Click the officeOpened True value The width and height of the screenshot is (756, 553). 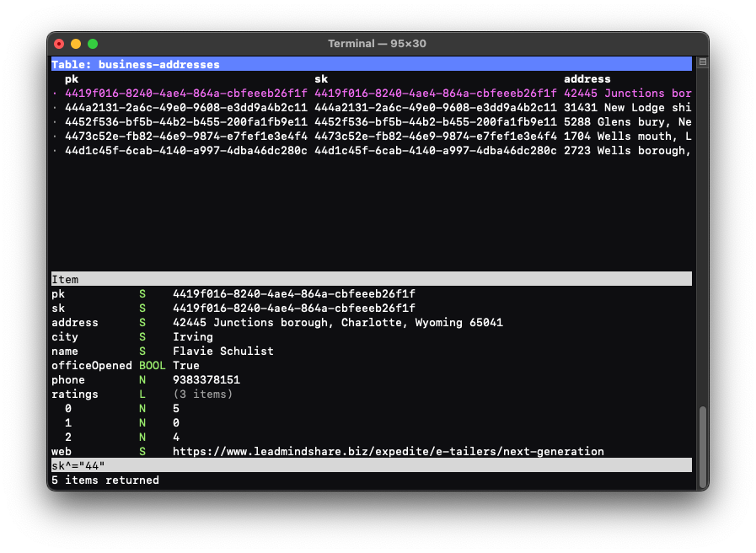[x=186, y=366]
